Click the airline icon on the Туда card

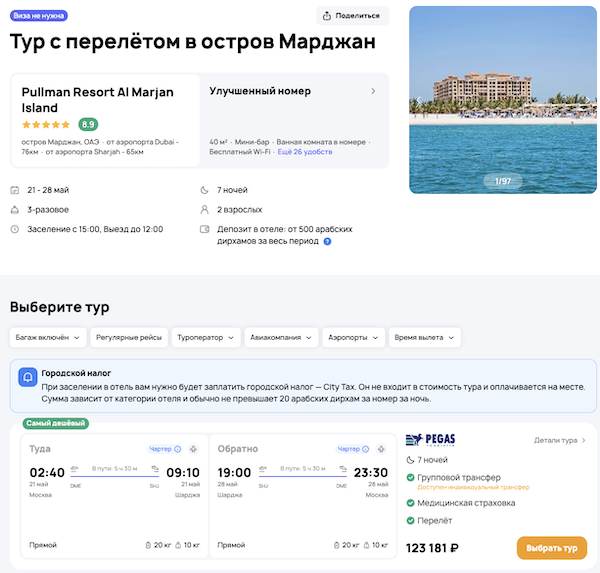[192, 449]
